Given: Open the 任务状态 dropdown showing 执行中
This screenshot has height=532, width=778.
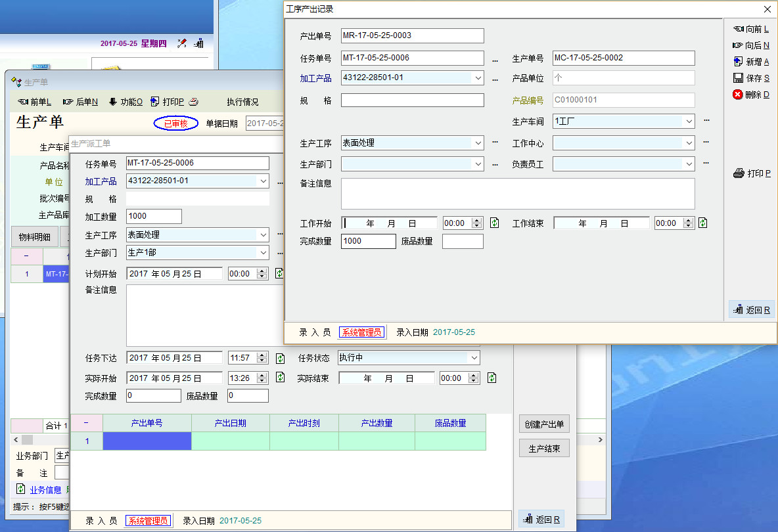Looking at the screenshot, I should (474, 358).
